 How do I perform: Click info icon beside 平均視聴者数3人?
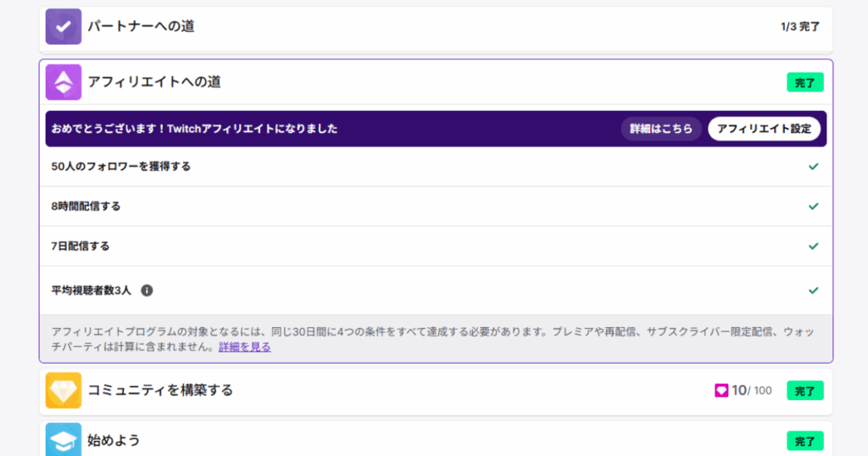click(147, 290)
